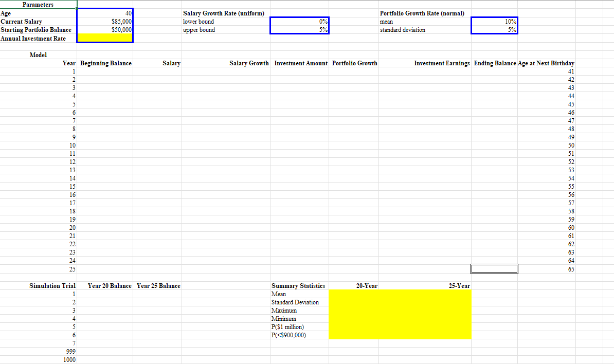Select the Starting Portfolio Balance value $50,000
The width and height of the screenshot is (614, 364).
[x=104, y=30]
